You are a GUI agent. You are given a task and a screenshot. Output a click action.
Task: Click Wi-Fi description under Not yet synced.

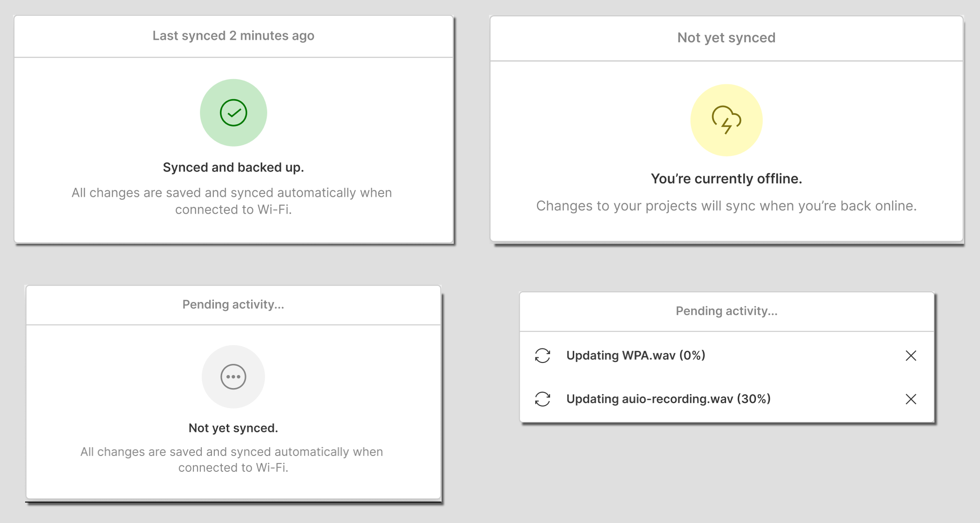point(232,460)
